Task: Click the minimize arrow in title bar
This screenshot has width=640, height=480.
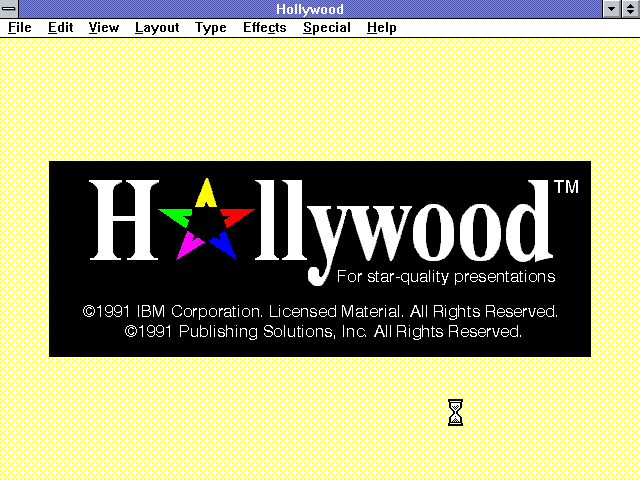Action: point(612,9)
